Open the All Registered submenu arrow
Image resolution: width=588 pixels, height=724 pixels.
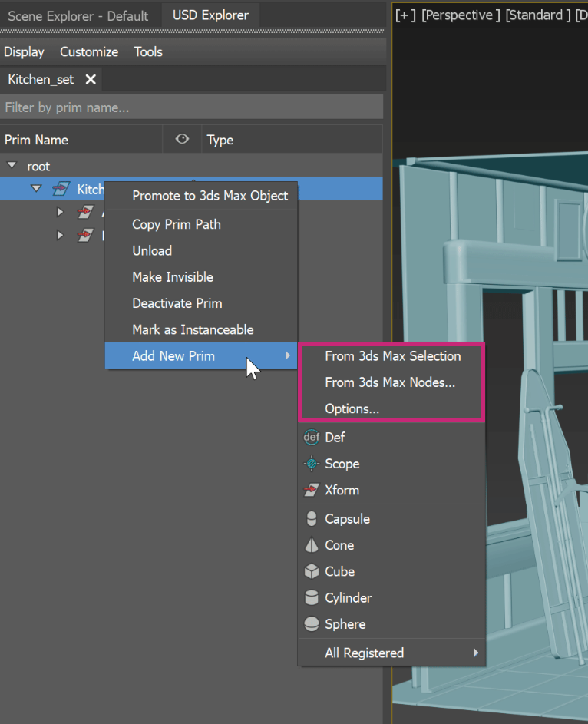(x=476, y=653)
